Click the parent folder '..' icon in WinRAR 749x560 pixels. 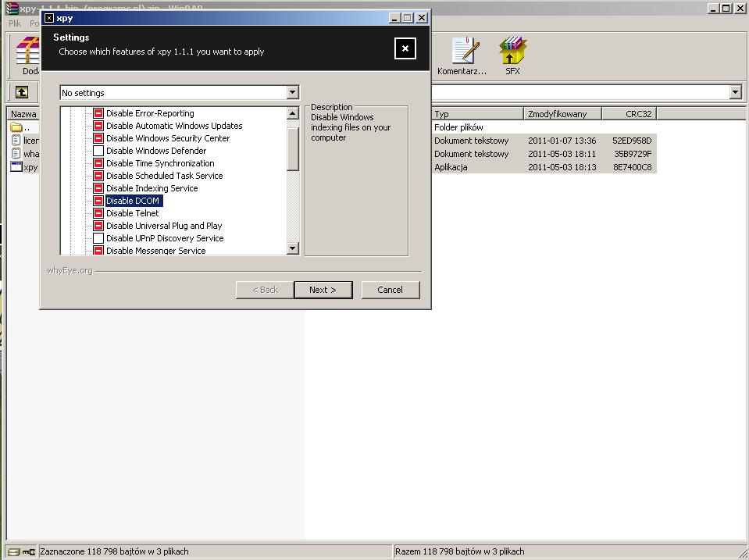pos(16,127)
